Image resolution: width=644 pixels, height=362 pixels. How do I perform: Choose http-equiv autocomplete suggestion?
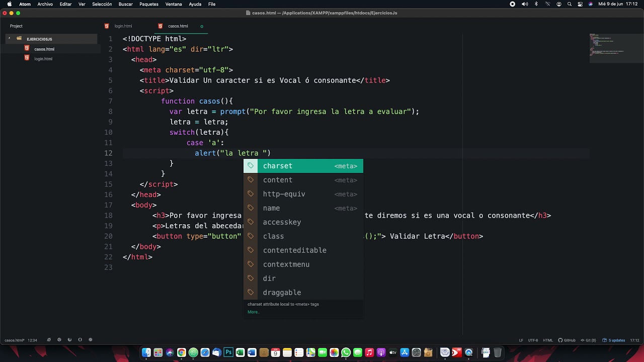pyautogui.click(x=303, y=194)
